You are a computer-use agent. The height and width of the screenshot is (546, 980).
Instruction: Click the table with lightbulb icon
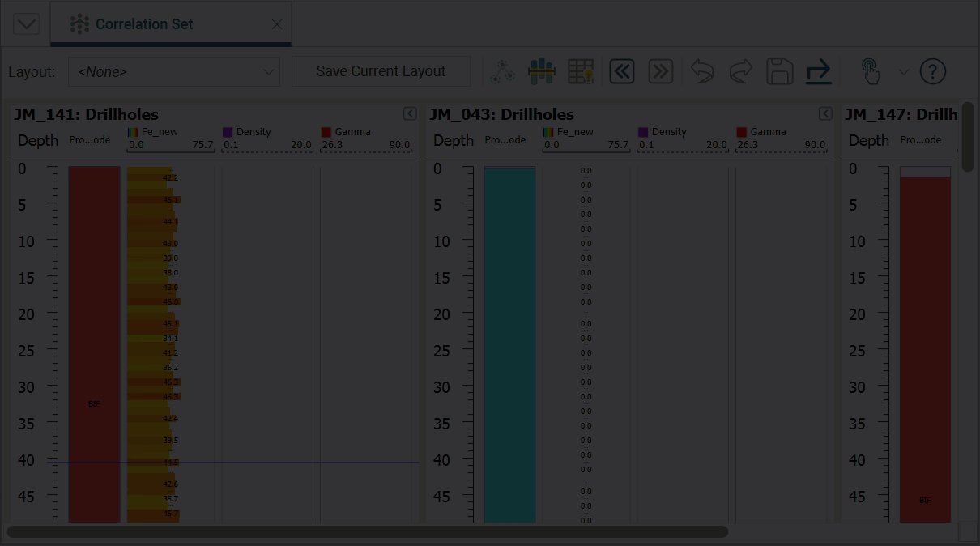581,72
